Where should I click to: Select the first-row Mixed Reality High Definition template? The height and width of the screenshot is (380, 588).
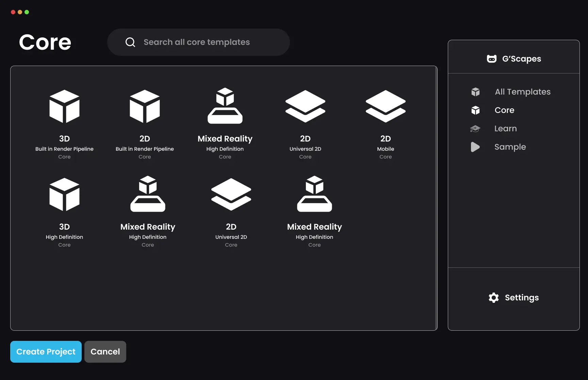click(225, 123)
